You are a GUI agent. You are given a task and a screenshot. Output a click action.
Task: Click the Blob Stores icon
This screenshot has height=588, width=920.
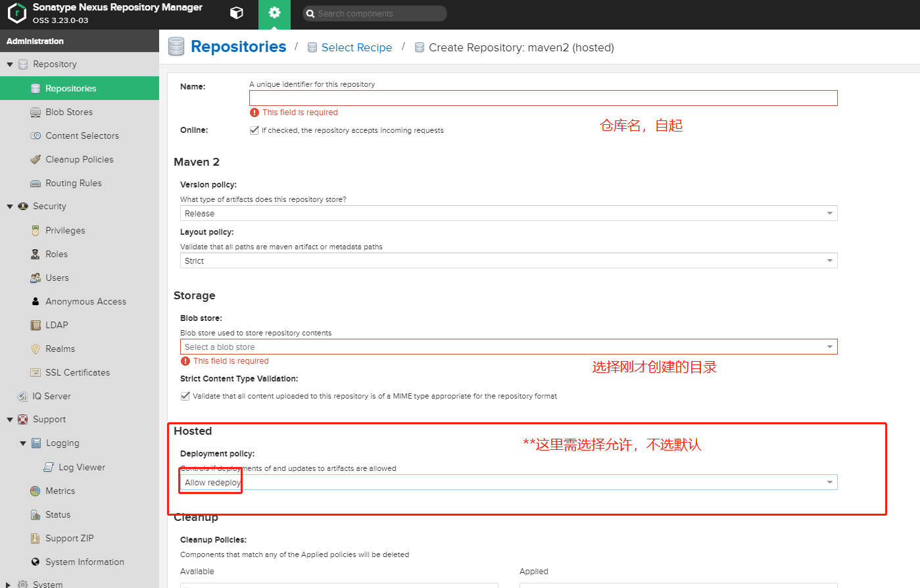pos(36,112)
